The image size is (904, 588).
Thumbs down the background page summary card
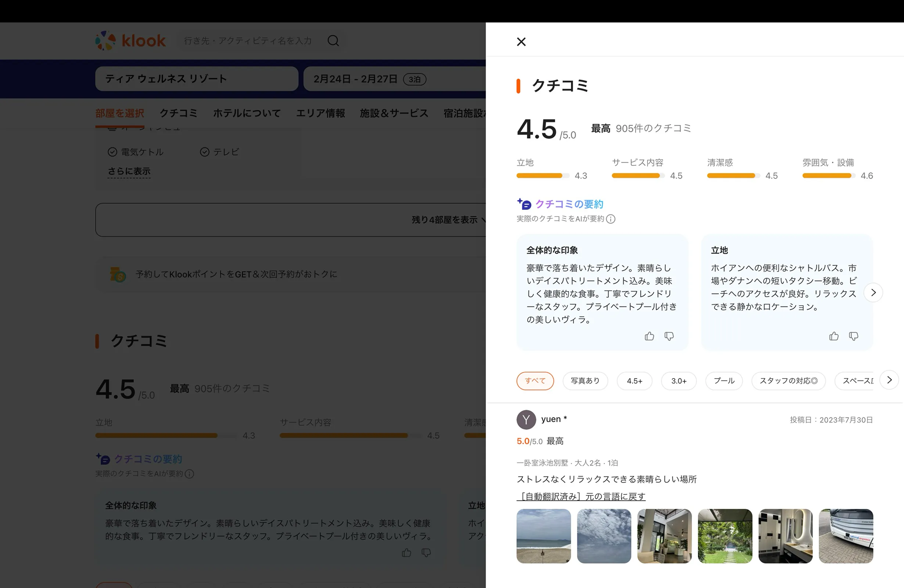pyautogui.click(x=426, y=553)
